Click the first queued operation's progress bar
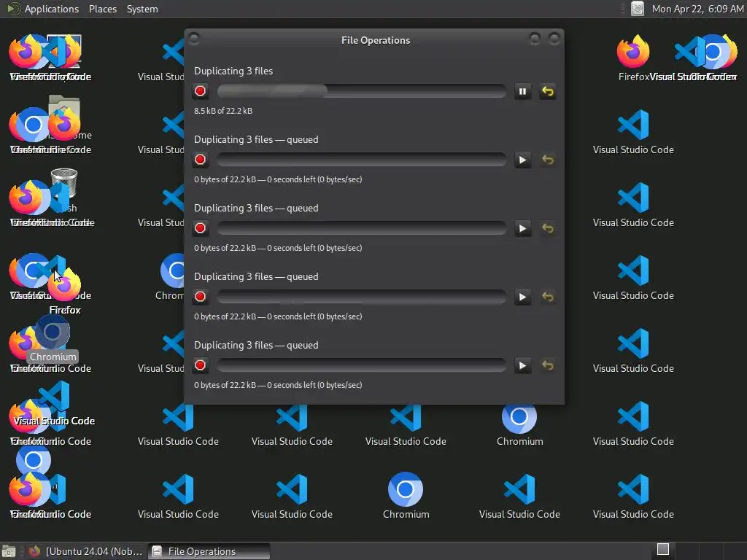 362,160
